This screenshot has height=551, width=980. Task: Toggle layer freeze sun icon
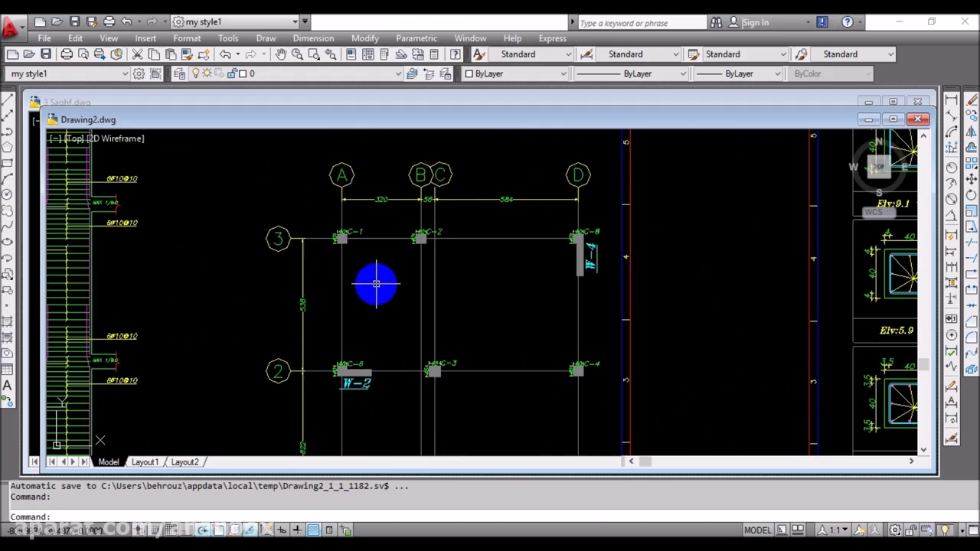click(207, 73)
